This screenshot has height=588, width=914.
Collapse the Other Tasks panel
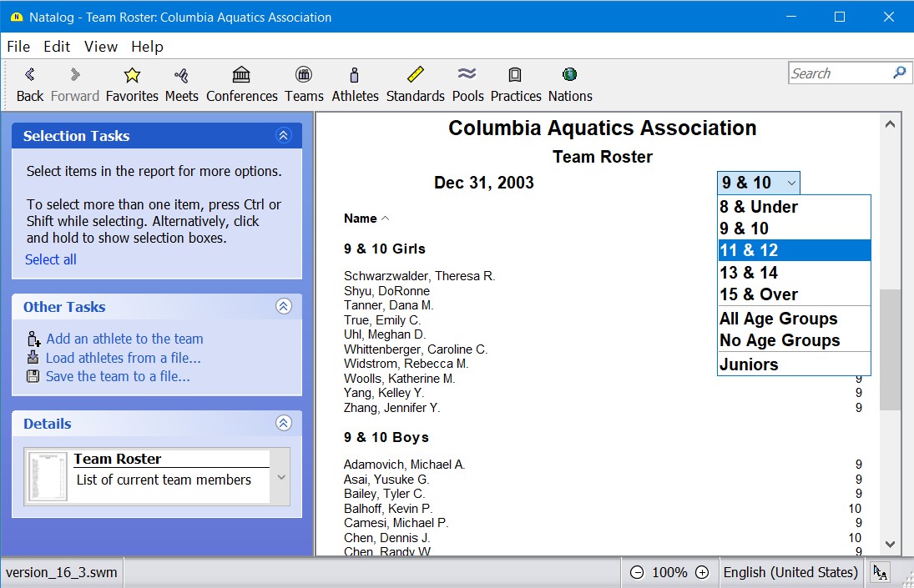pyautogui.click(x=284, y=306)
